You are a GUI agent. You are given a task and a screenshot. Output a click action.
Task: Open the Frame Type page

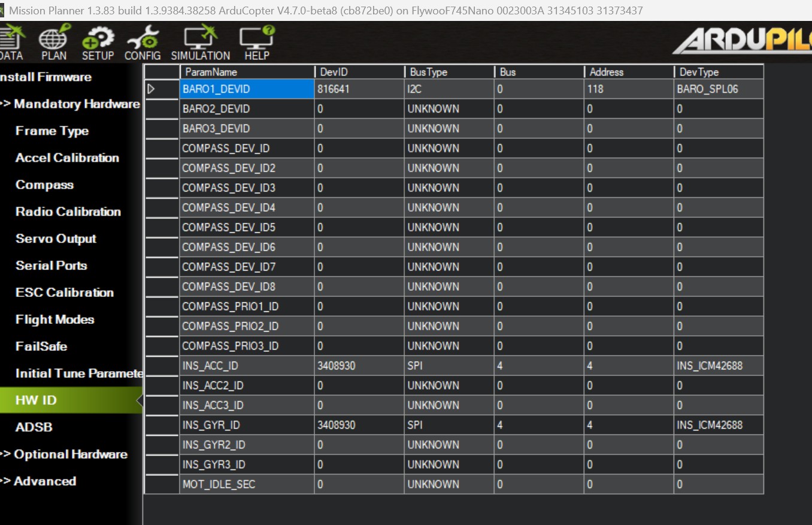(x=52, y=131)
